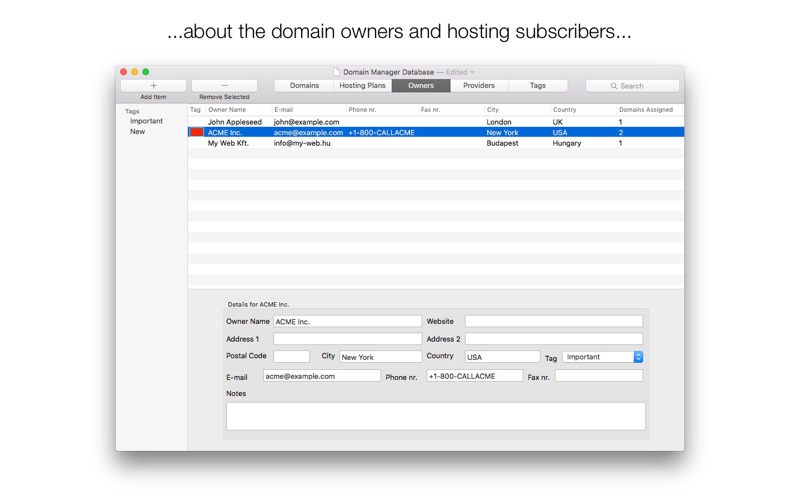Click the minus Remove Selected button
This screenshot has height=500, width=800.
[224, 86]
